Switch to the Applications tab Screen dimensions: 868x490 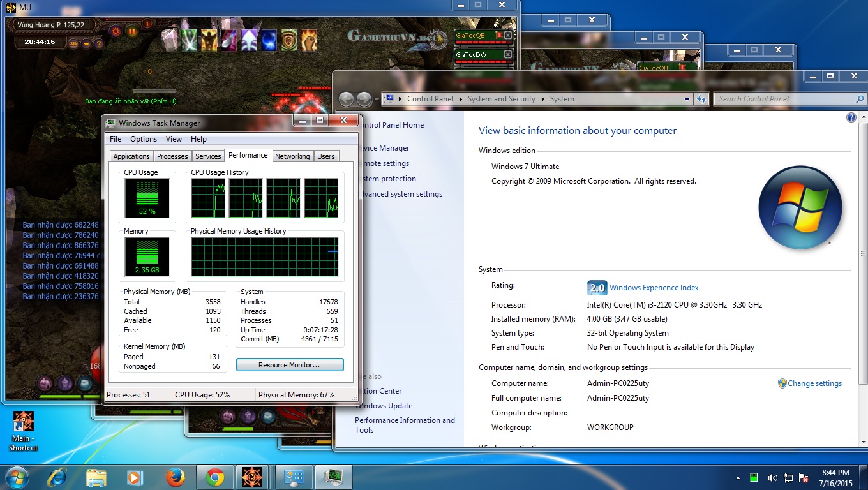(x=131, y=156)
